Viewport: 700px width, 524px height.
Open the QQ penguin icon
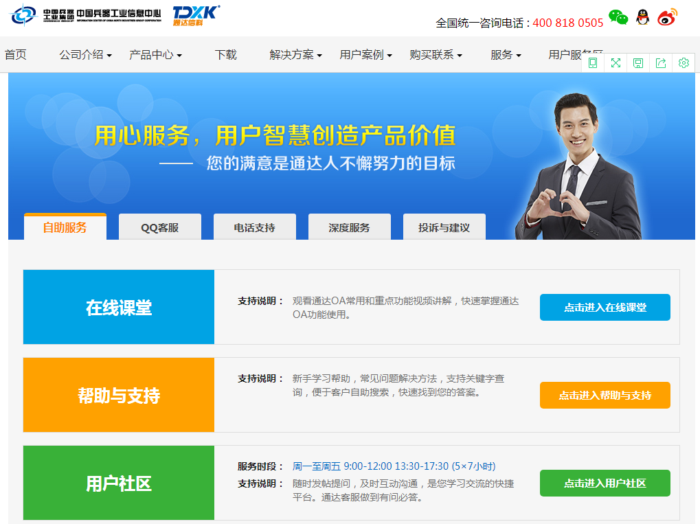tap(643, 18)
